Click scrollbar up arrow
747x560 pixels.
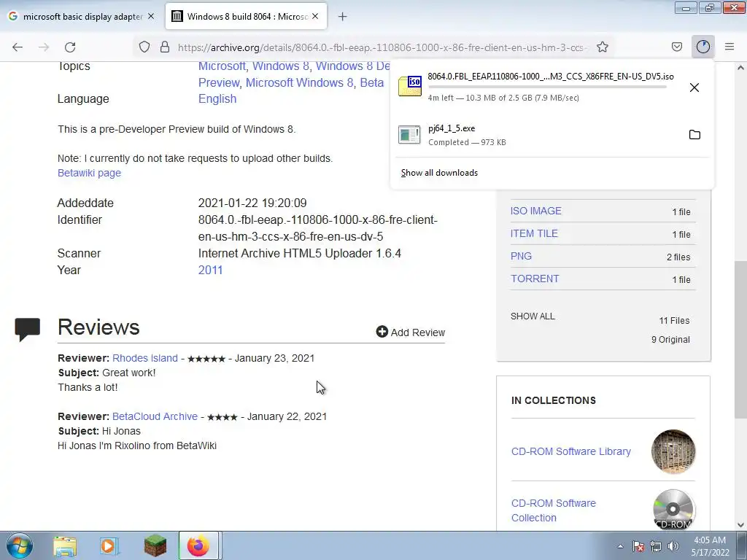click(740, 68)
